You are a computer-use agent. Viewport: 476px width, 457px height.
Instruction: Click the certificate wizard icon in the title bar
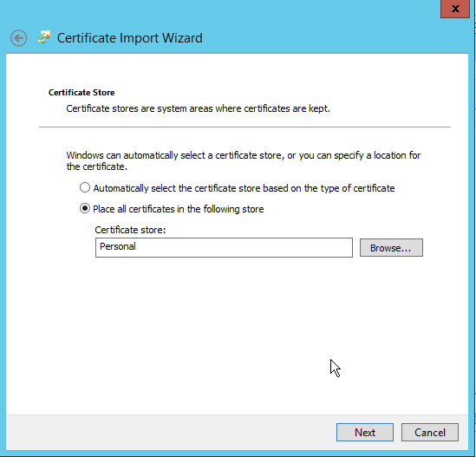point(44,37)
